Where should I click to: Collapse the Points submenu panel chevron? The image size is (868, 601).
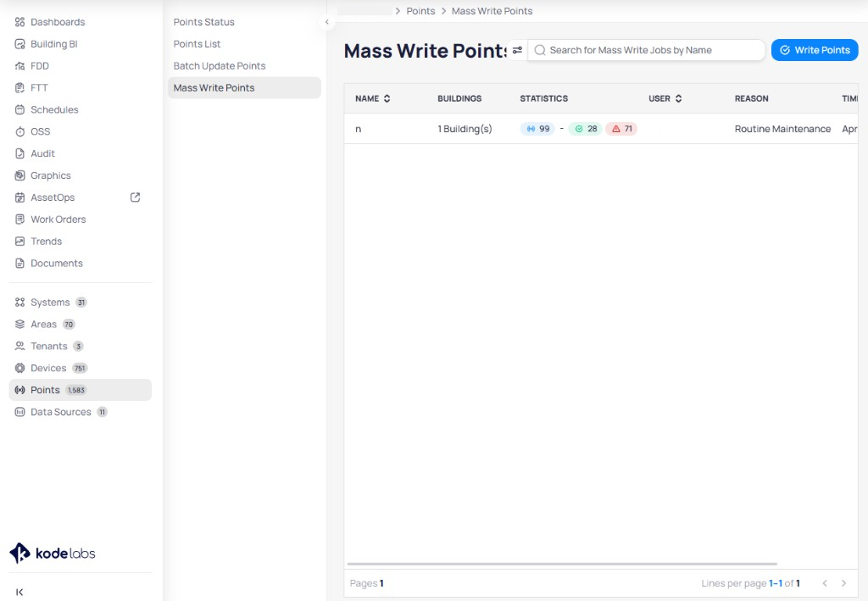(x=326, y=22)
